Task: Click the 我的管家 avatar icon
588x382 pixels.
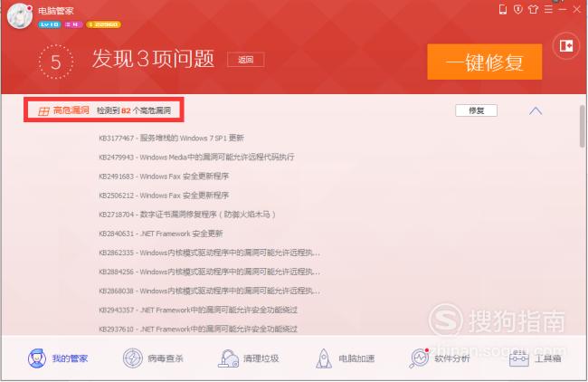Action: (37, 358)
